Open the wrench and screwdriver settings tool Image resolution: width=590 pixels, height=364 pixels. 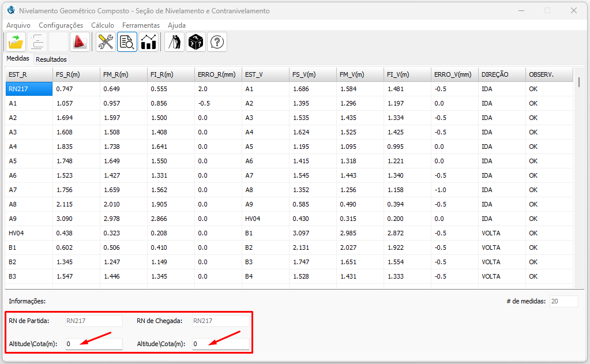tap(106, 42)
